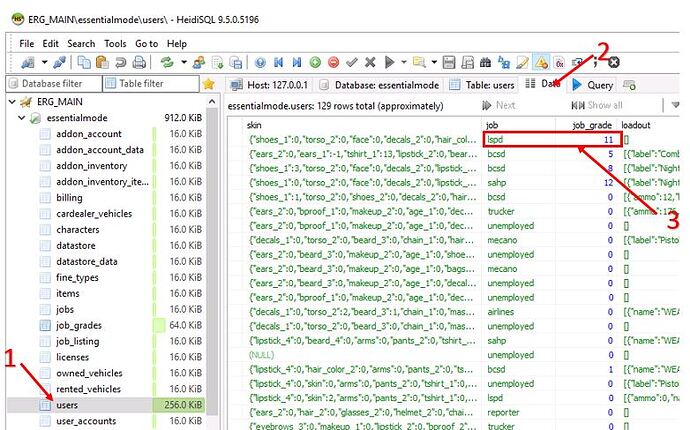Click the Save floppy disk icon
Viewport: 690px width, 430px height.
click(x=448, y=62)
